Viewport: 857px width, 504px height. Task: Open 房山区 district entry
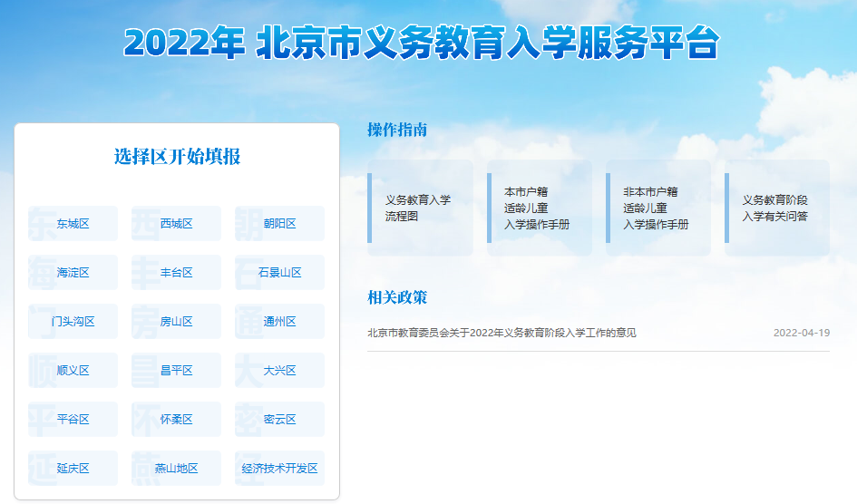176,321
